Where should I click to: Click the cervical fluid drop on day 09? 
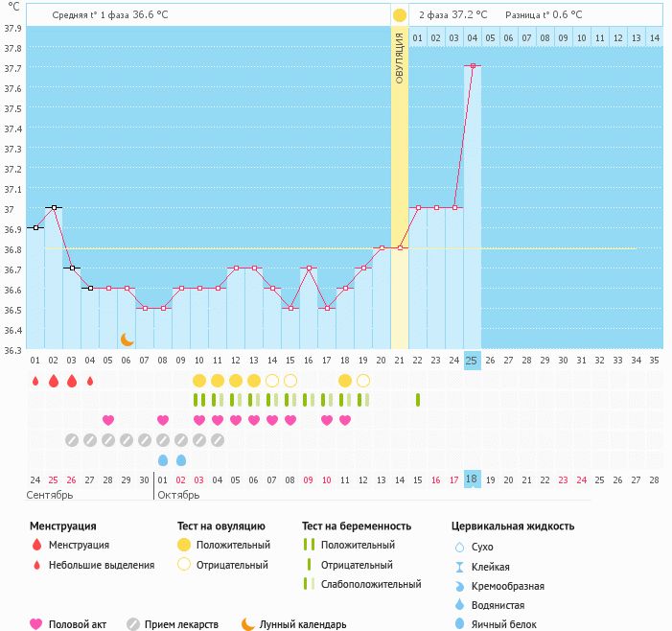pos(181,460)
